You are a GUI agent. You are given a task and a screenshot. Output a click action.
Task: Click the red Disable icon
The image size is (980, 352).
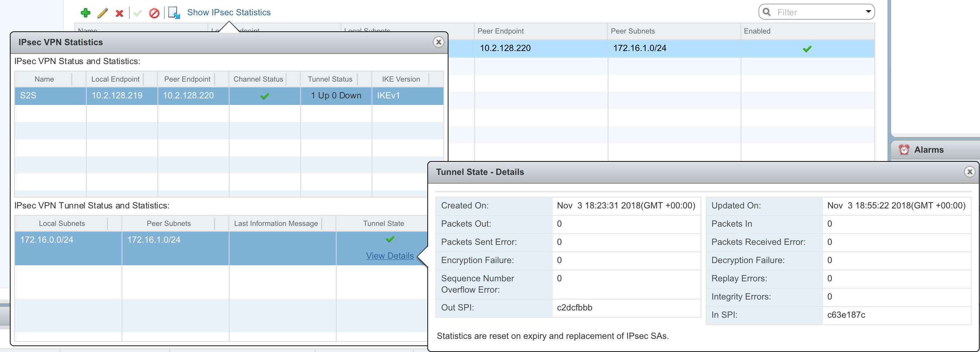(x=154, y=13)
